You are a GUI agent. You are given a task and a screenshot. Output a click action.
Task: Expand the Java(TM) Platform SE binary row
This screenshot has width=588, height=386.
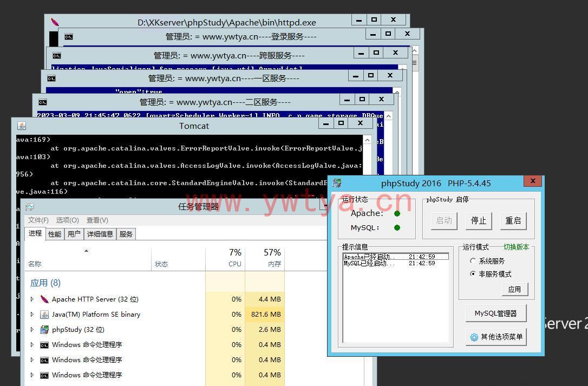click(32, 315)
